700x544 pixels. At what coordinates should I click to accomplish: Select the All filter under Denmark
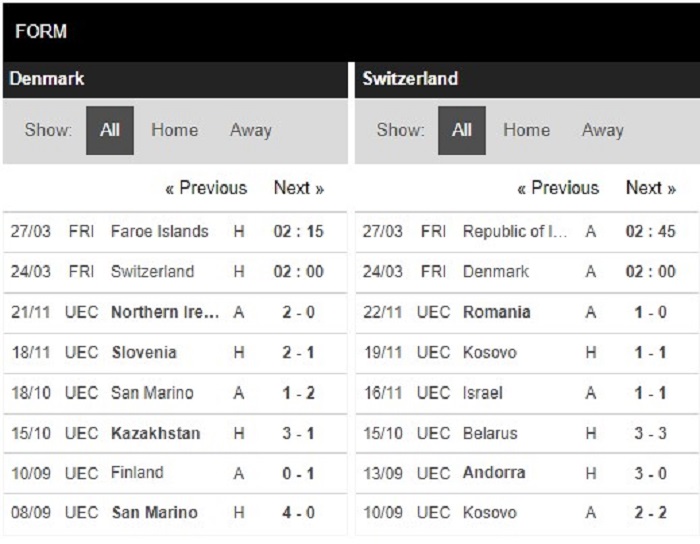110,130
